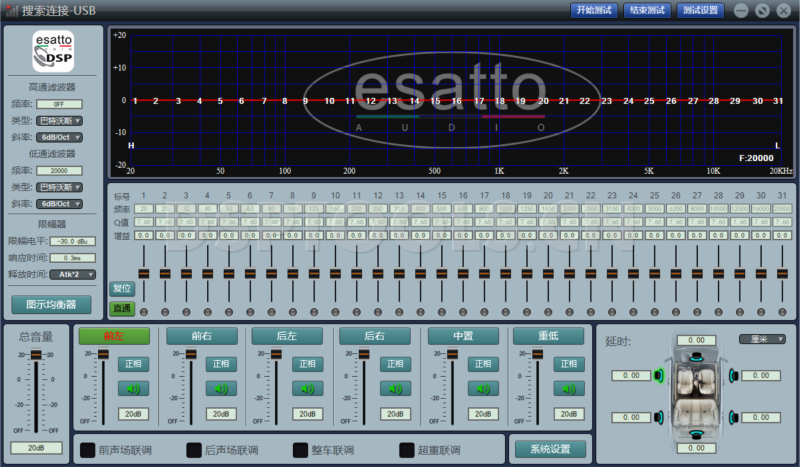Click the 结束测试 button
Viewport: 800px width, 467px height.
point(647,10)
